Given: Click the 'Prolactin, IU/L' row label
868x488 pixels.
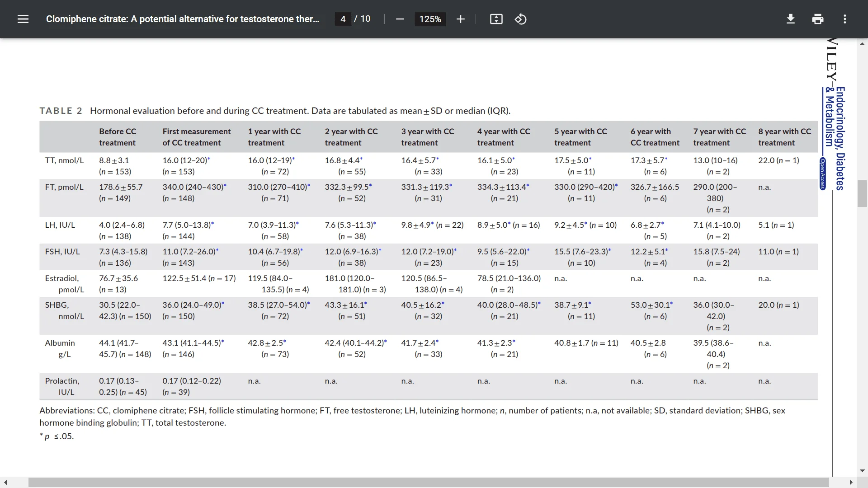Looking at the screenshot, I should [x=62, y=386].
